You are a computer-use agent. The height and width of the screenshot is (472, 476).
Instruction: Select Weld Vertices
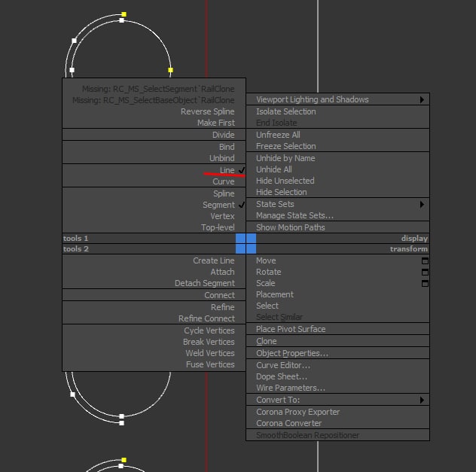click(x=210, y=353)
